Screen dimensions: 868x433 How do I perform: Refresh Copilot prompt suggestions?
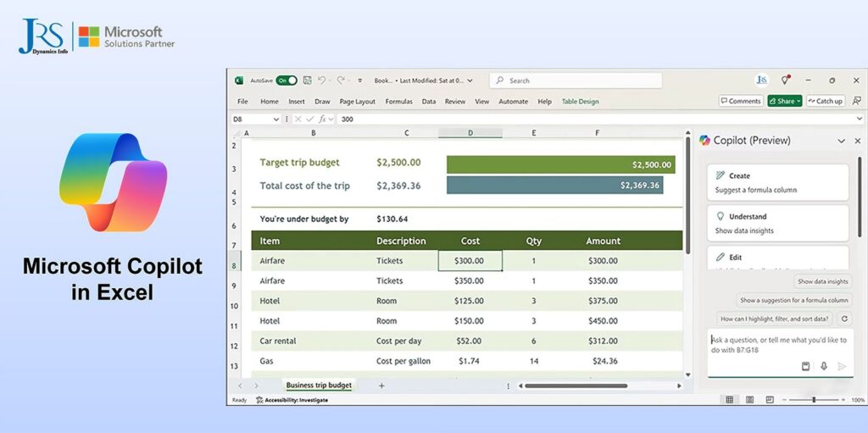point(844,319)
